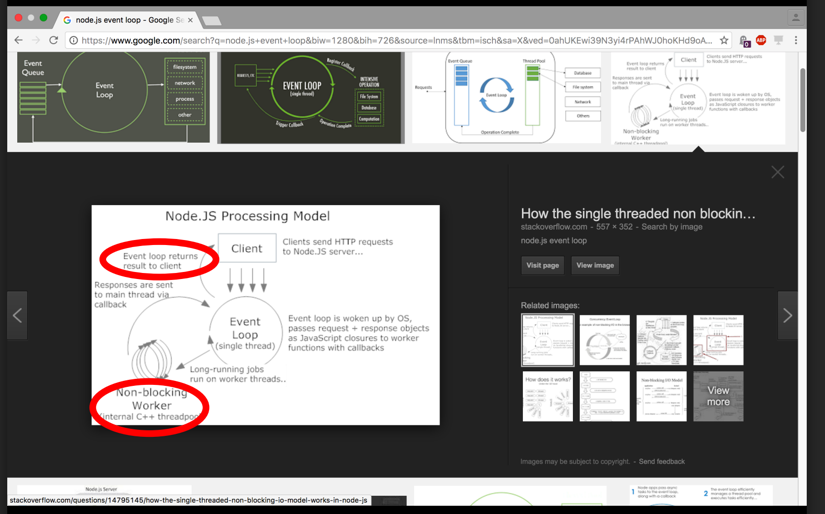Select the green Event Queue diagram result
The image size is (825, 514).
coord(113,97)
